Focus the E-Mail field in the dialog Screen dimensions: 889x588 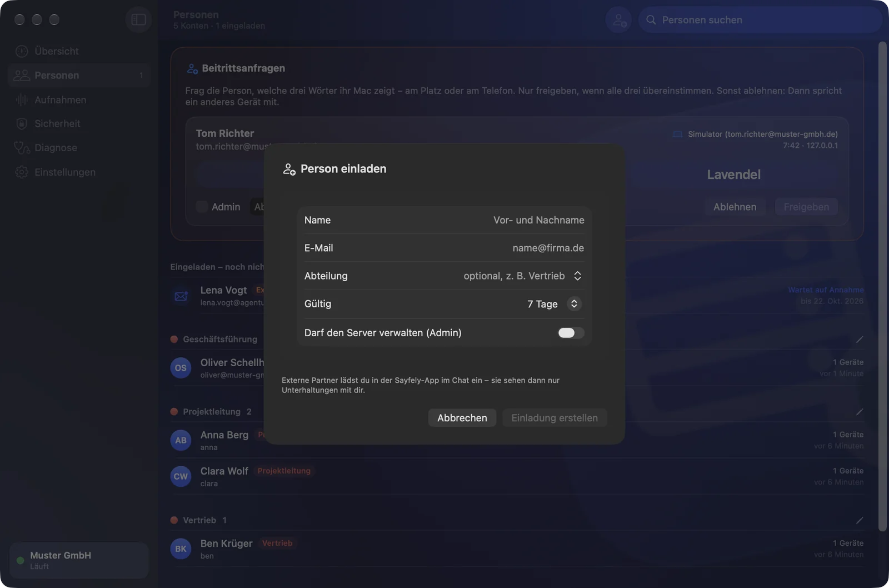[444, 248]
